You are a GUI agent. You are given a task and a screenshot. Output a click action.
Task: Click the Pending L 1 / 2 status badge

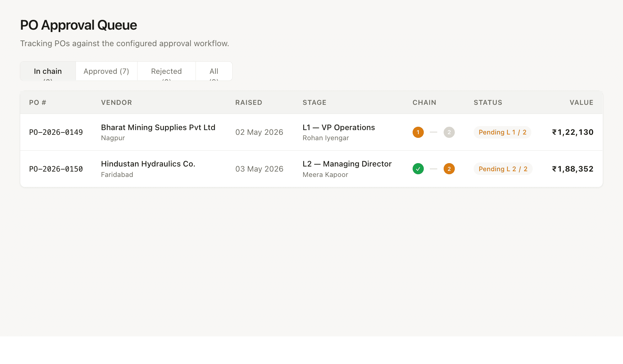[502, 132]
